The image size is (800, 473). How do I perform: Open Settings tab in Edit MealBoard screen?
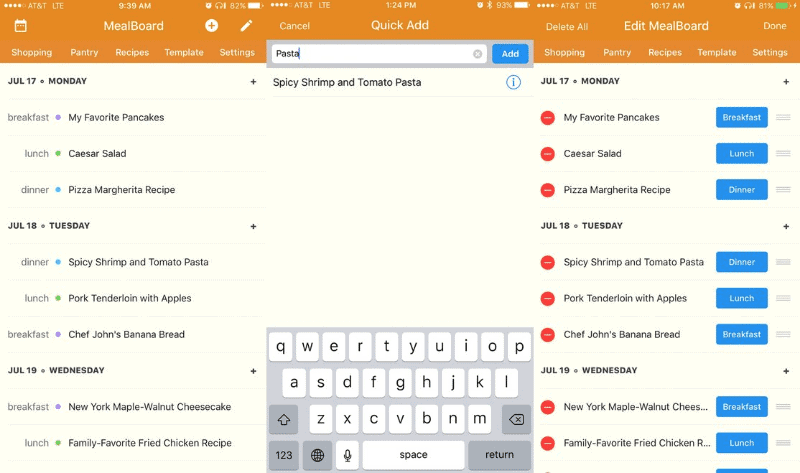[769, 53]
